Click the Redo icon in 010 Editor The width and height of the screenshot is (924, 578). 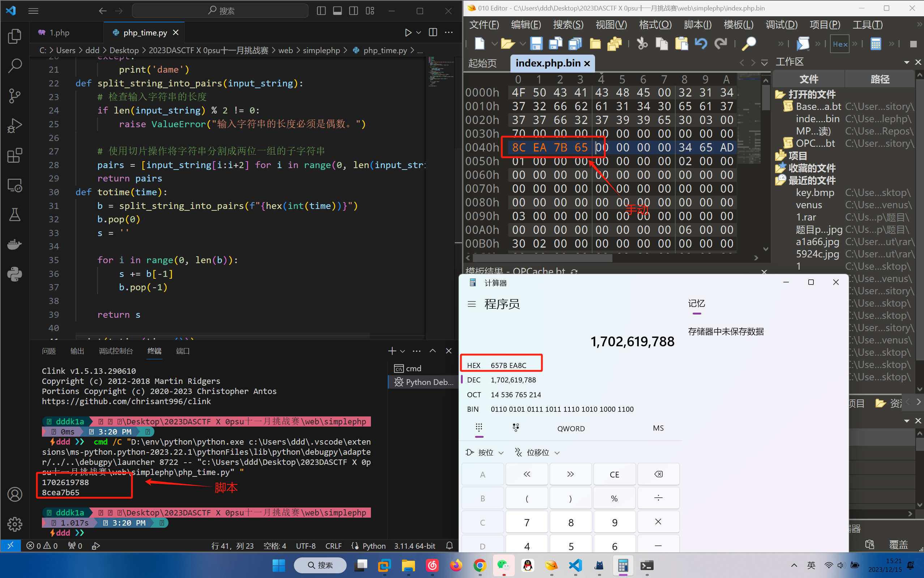720,44
